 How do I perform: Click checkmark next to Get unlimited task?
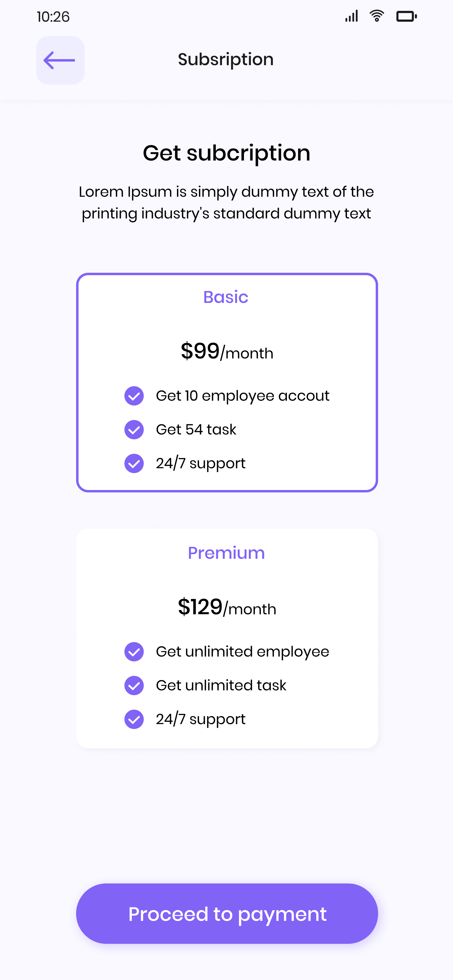pyautogui.click(x=134, y=686)
